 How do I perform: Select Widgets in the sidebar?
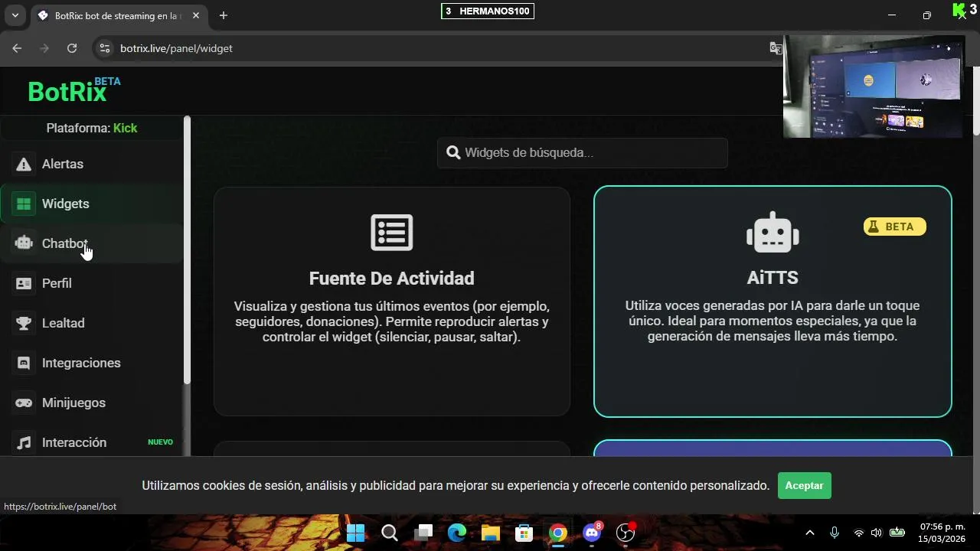(x=92, y=204)
